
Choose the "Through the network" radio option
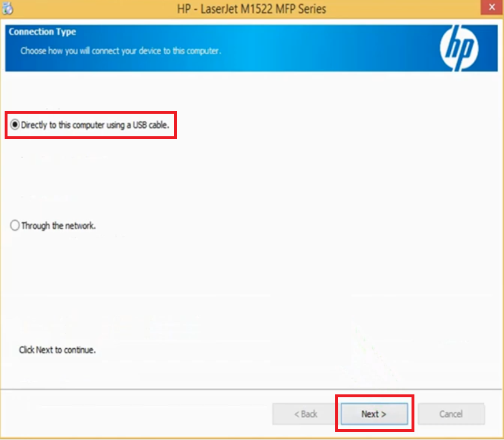click(x=15, y=225)
